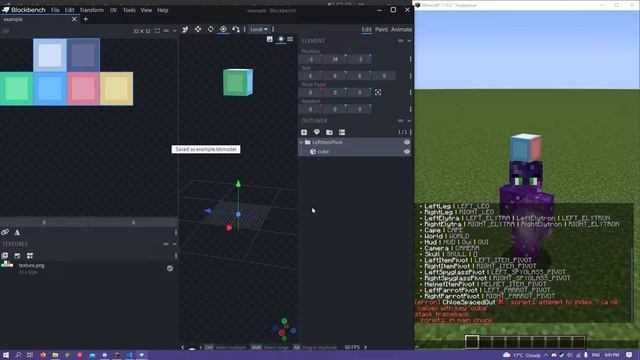The image size is (640, 360).
Task: Switch to Paint mode tab
Action: point(381,29)
